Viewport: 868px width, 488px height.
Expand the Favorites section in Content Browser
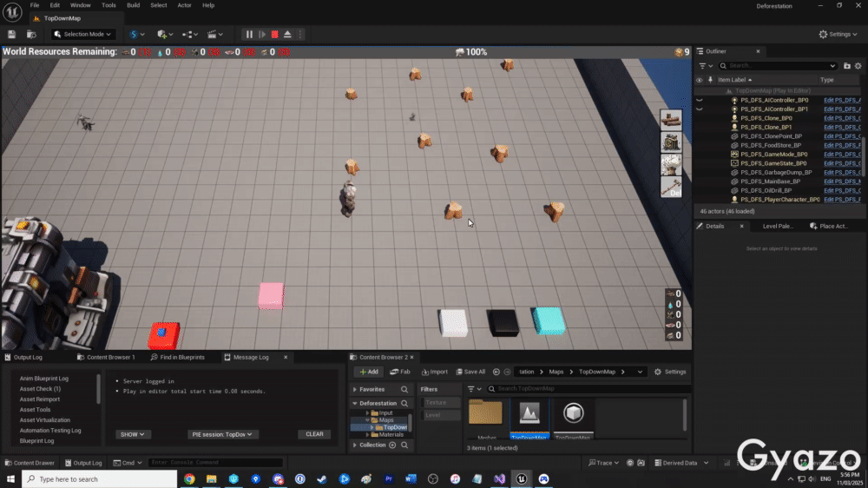pos(355,389)
